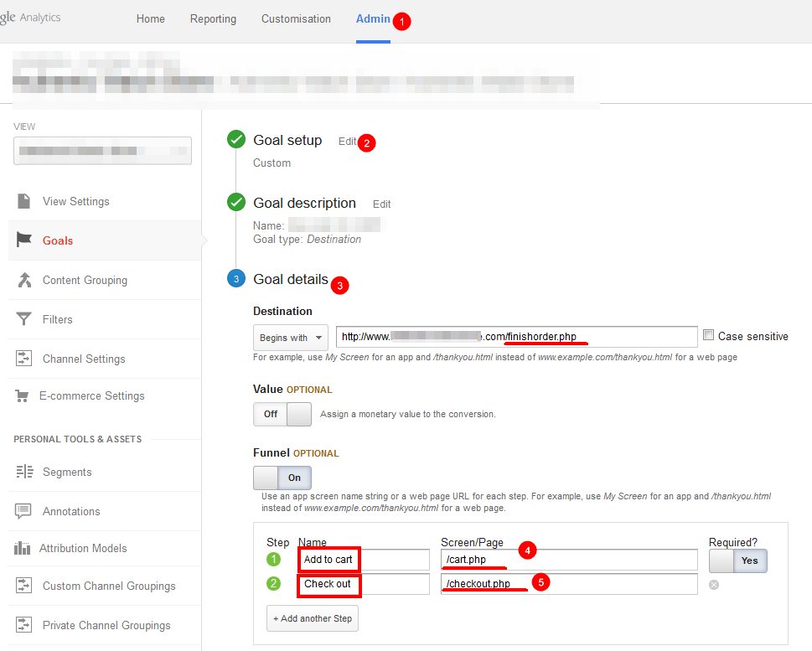Click the View Settings document icon
This screenshot has height=651, width=812.
pos(24,201)
